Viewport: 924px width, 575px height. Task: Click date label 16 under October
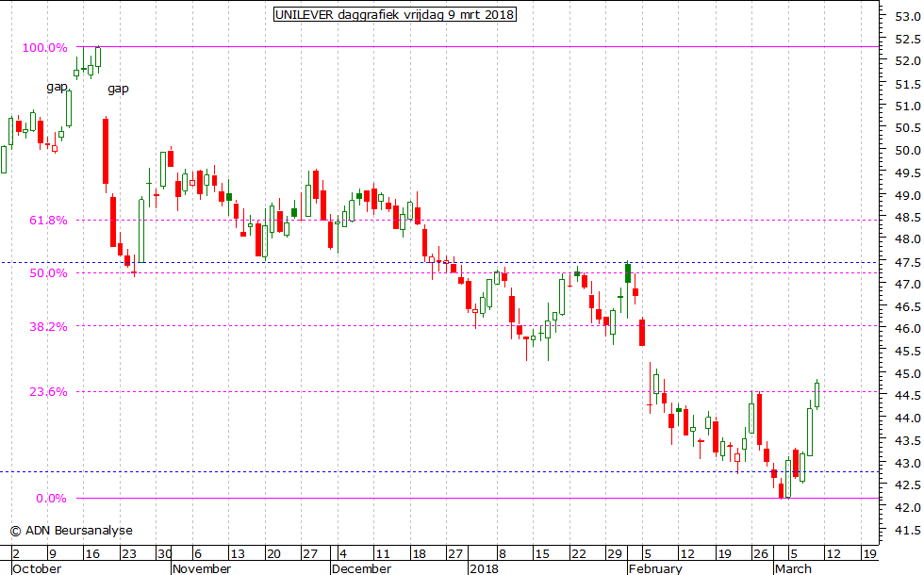(92, 554)
